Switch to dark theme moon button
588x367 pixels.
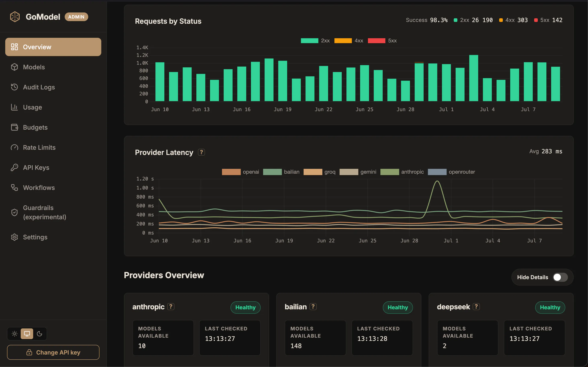(x=40, y=334)
